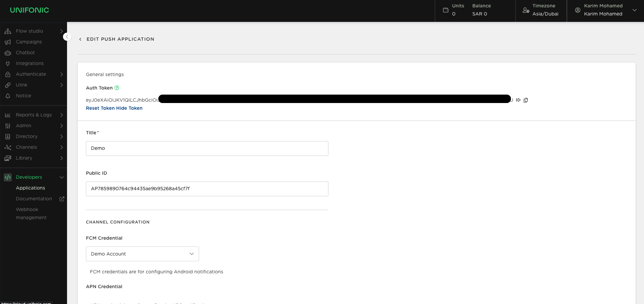This screenshot has width=644, height=304.
Task: Click the Flow studio sidebar icon
Action: (8, 31)
